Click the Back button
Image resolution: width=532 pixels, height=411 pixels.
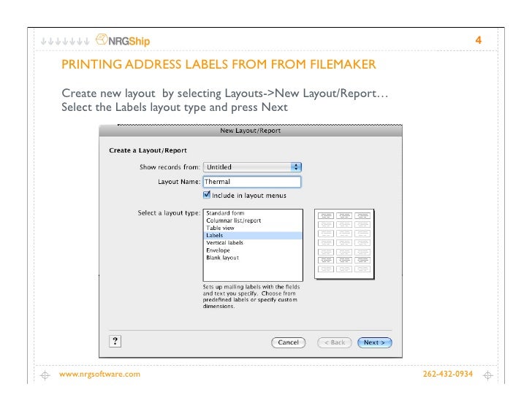tap(334, 342)
